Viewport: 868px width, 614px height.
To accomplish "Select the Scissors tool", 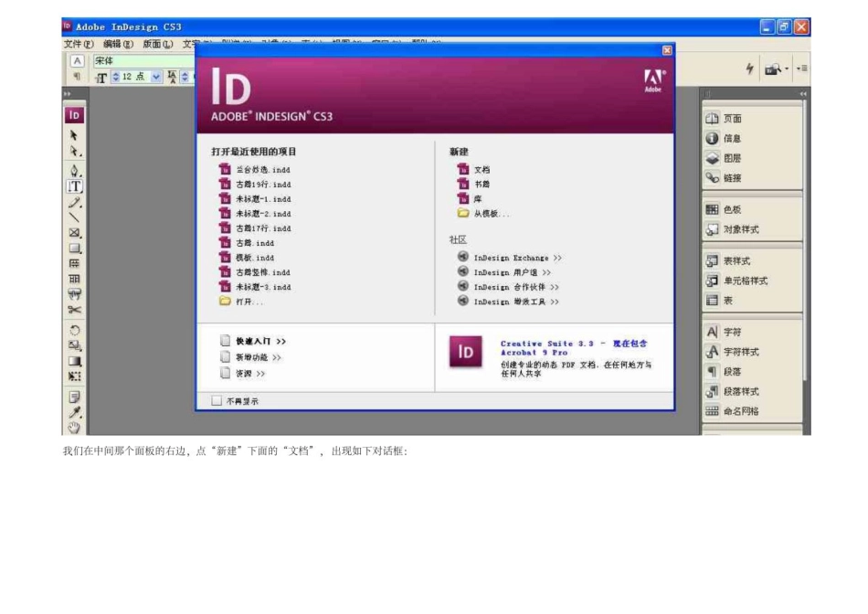I will [75, 310].
